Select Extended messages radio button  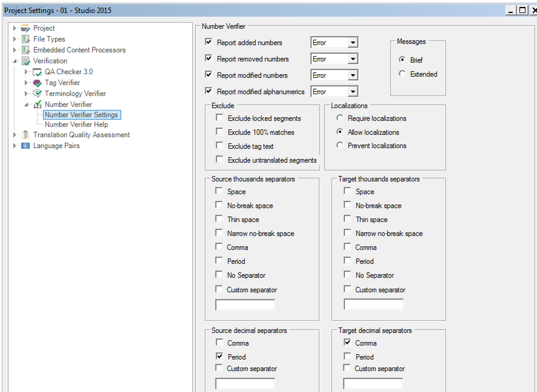[402, 74]
